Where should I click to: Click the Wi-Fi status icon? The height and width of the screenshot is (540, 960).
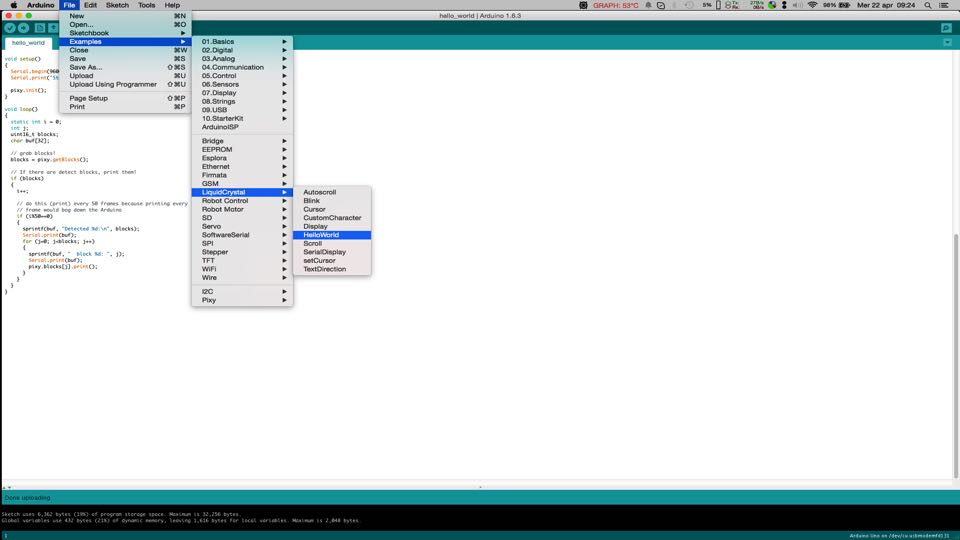[812, 5]
